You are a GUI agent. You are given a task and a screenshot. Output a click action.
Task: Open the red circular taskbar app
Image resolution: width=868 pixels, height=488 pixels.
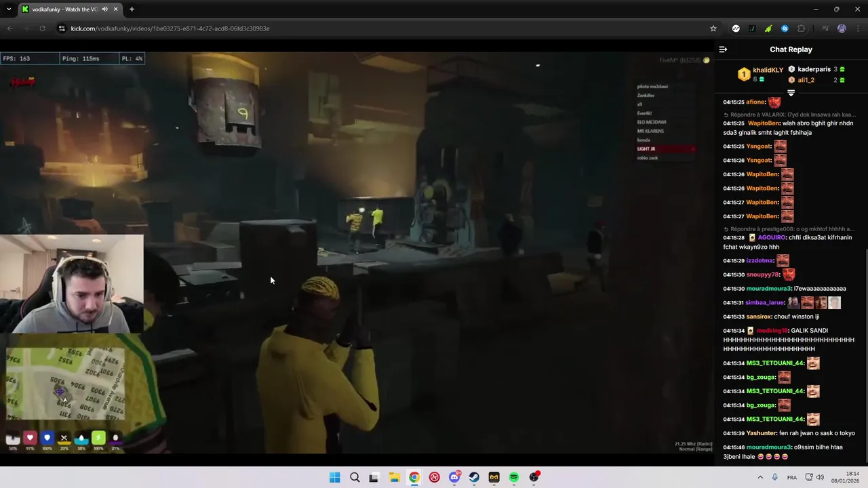pos(434,477)
